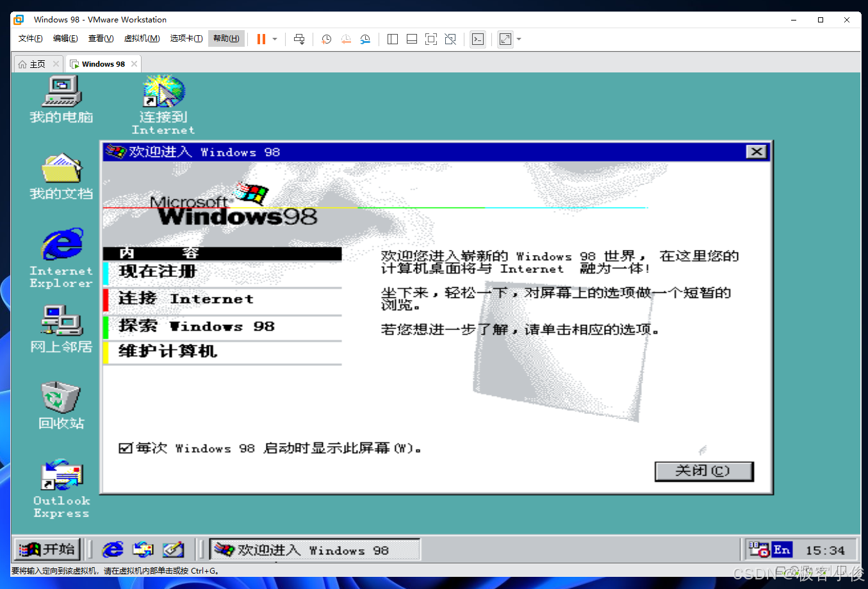
Task: Close the 主页 tab with its X
Action: coord(56,64)
